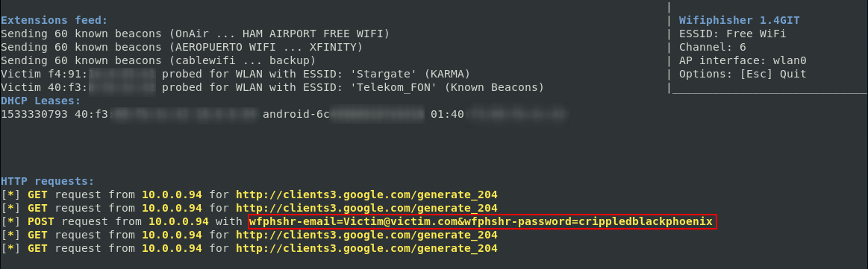This screenshot has width=868, height=269.
Task: Click the HTTP requests heading
Action: pos(48,181)
